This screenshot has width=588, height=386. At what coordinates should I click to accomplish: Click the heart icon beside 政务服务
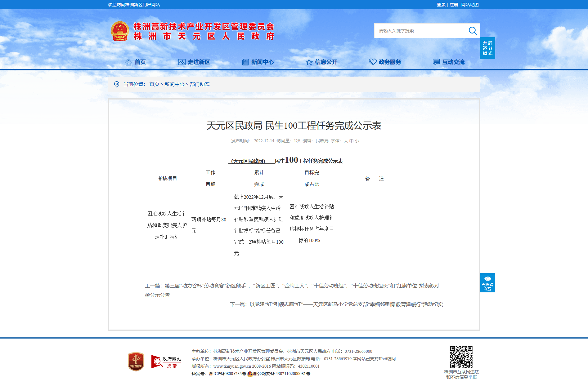click(372, 62)
